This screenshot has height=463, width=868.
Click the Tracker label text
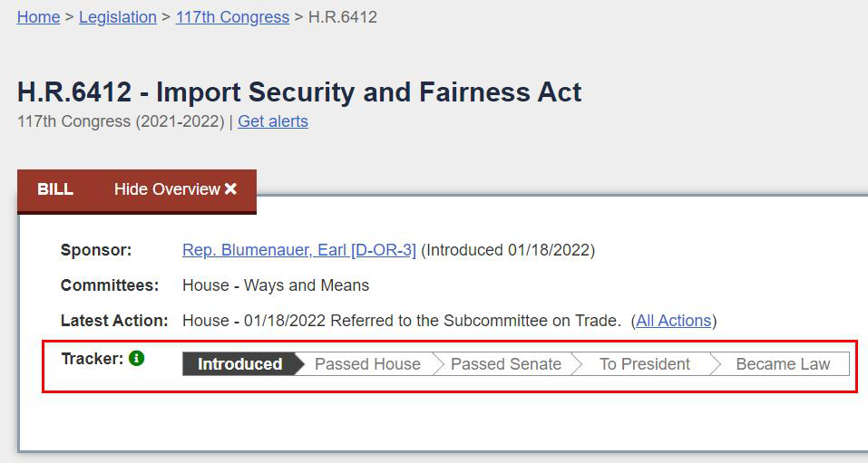92,359
